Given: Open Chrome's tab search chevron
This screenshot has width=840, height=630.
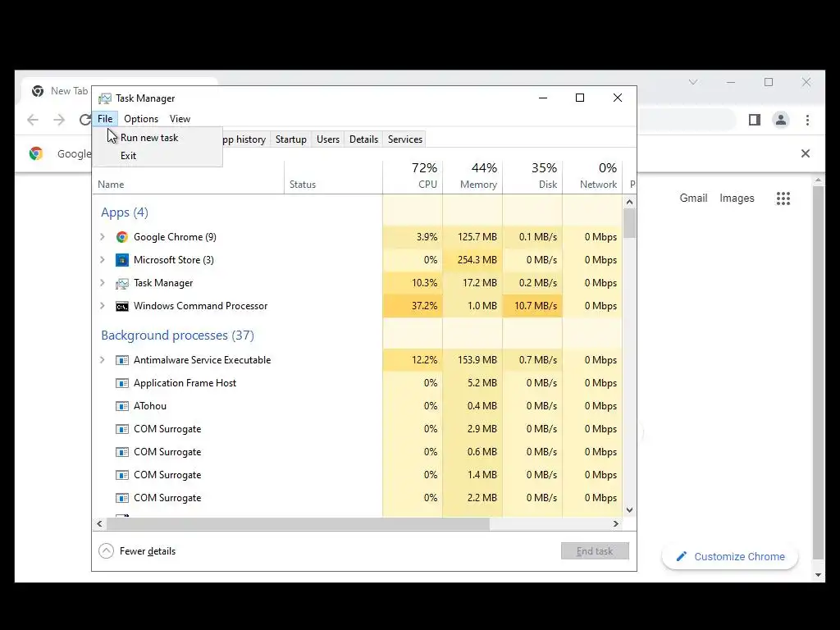Looking at the screenshot, I should (693, 82).
